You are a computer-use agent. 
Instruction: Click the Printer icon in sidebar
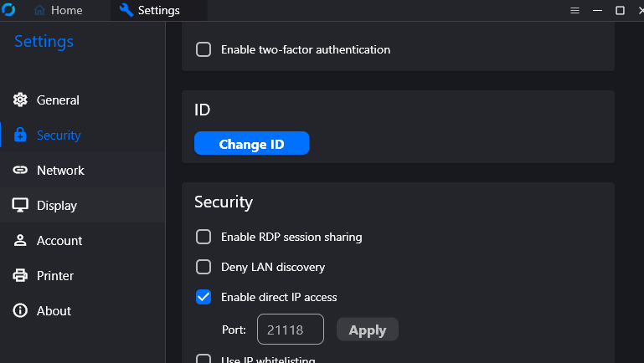[21, 276]
